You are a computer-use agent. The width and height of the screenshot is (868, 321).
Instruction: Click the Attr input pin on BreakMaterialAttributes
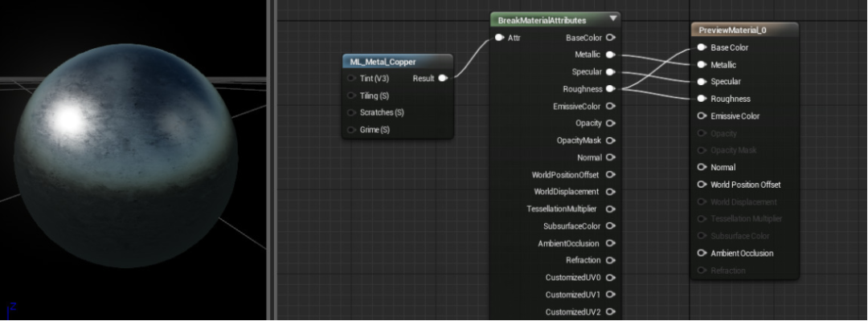pos(499,38)
